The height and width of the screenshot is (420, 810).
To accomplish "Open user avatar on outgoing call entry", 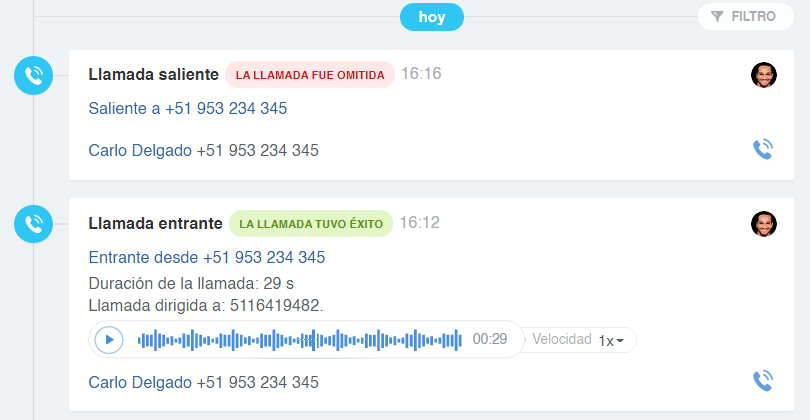I will tap(764, 75).
